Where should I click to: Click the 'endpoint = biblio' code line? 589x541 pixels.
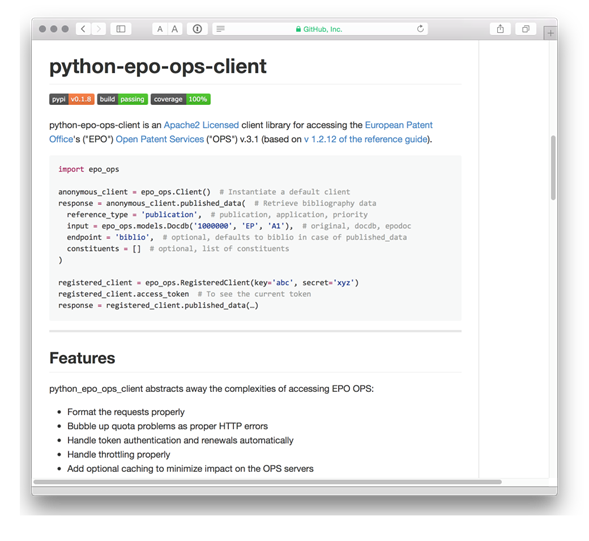(x=237, y=237)
